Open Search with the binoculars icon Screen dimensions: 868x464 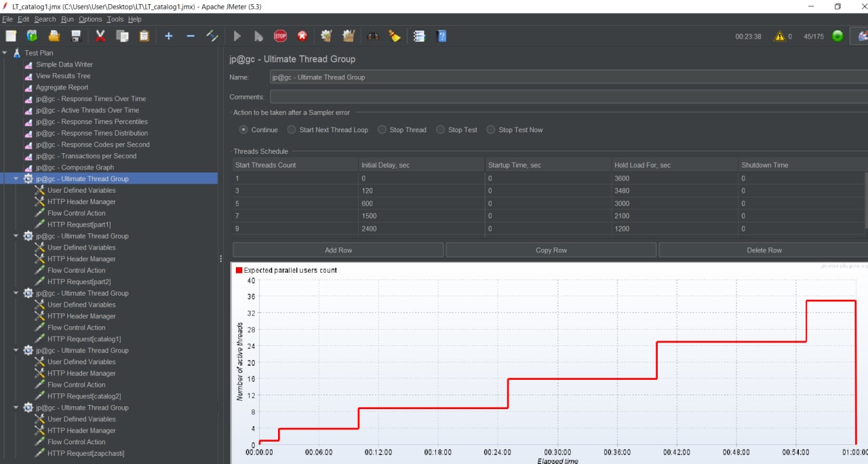(373, 36)
